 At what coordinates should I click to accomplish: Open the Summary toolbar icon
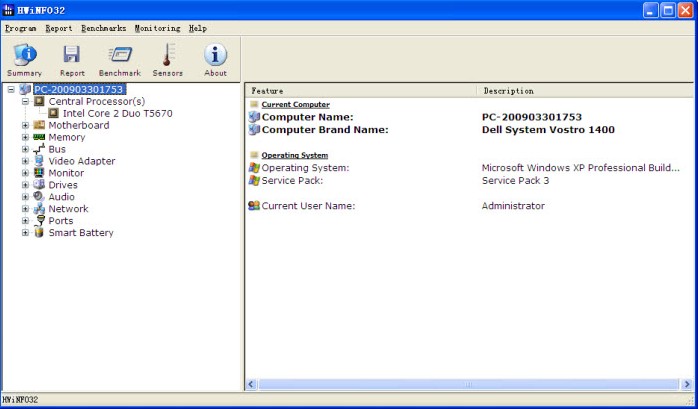(24, 59)
